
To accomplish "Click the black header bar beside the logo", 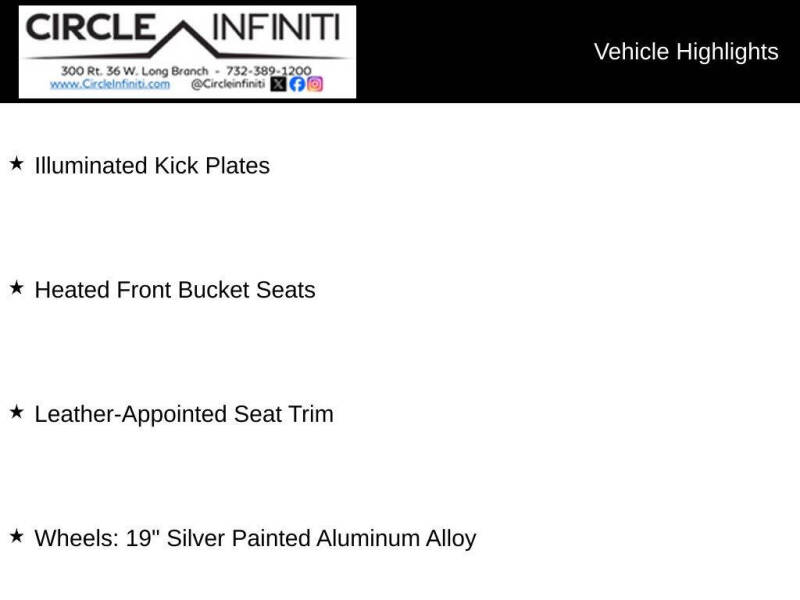I will (578, 51).
